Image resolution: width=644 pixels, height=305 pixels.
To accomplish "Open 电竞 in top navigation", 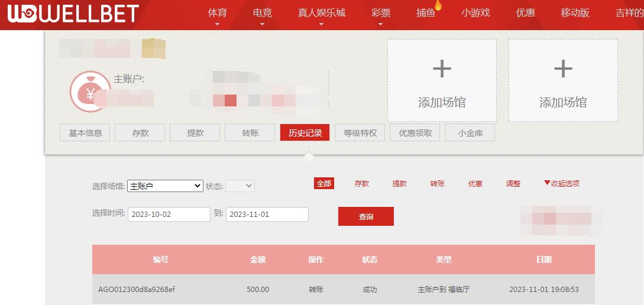I will point(263,13).
